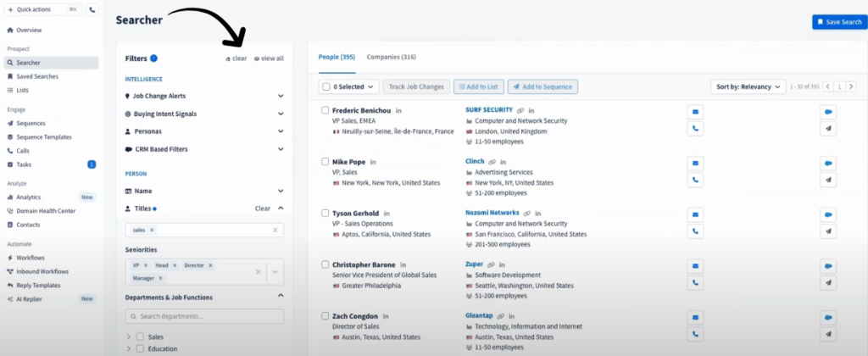Collapse the Titles filter chevron
The image size is (868, 356).
point(281,209)
